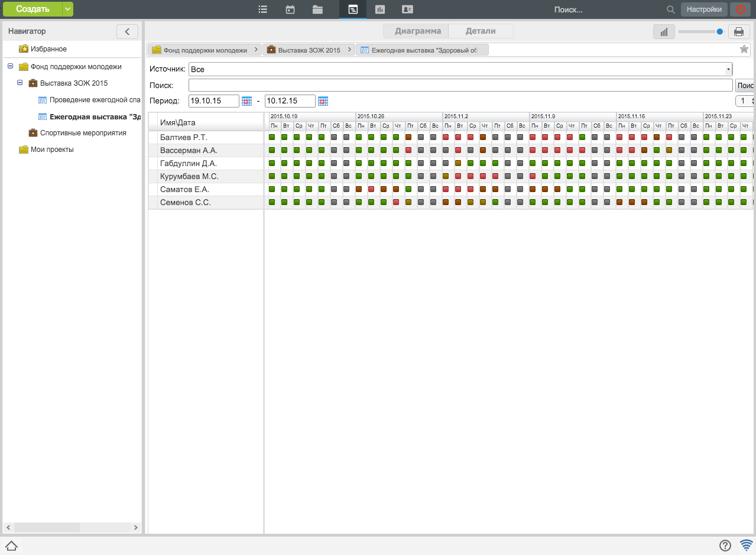Click navigator horizontal scrollbar thumb
756x555 pixels.
click(47, 527)
